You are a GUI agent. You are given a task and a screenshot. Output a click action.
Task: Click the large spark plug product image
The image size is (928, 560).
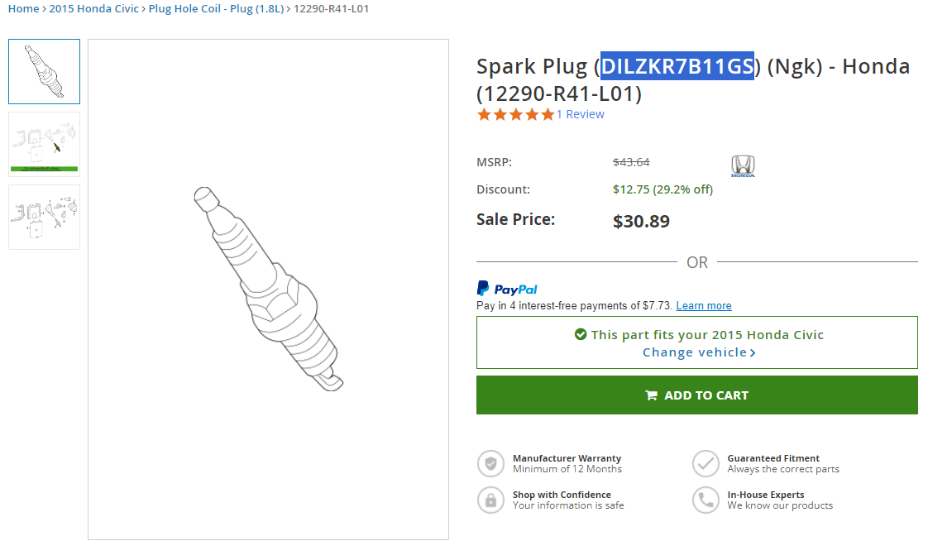coord(268,289)
